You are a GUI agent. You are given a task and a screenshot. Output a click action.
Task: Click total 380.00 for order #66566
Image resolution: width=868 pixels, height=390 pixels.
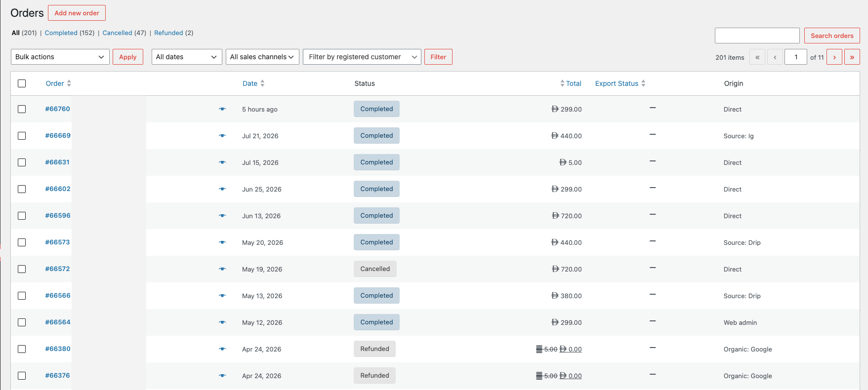click(x=567, y=296)
